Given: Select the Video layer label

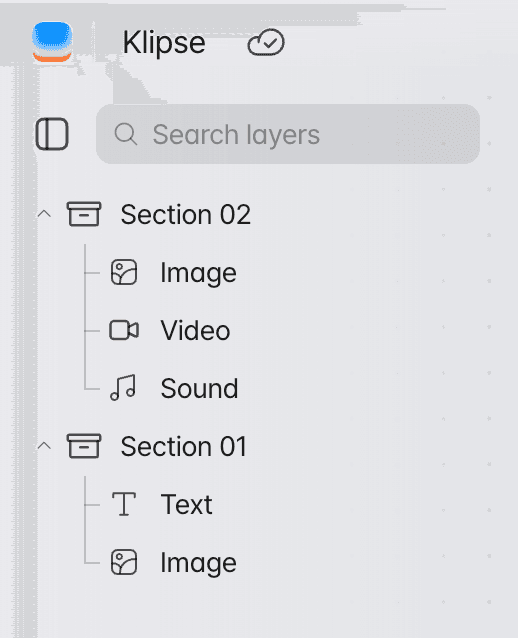Looking at the screenshot, I should pyautogui.click(x=195, y=330).
